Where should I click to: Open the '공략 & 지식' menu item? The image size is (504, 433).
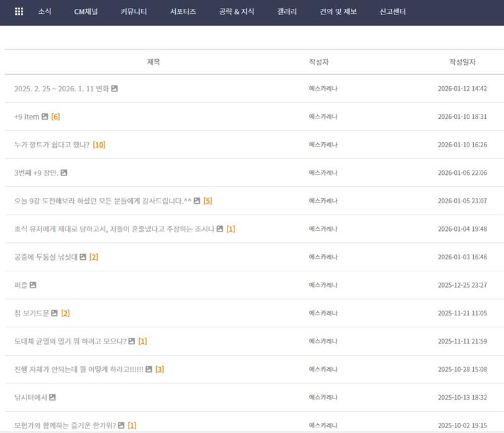click(x=236, y=12)
